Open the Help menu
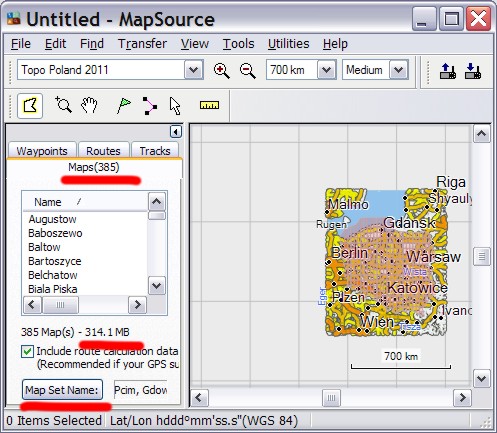The image size is (497, 433). tap(335, 44)
